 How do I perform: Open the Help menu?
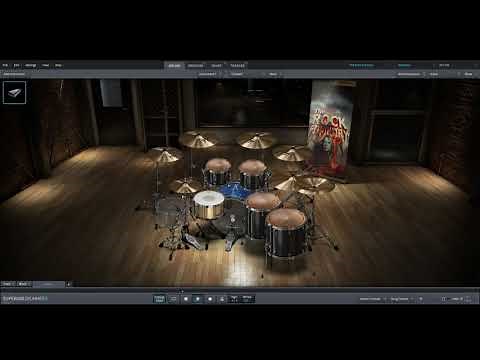coord(58,65)
